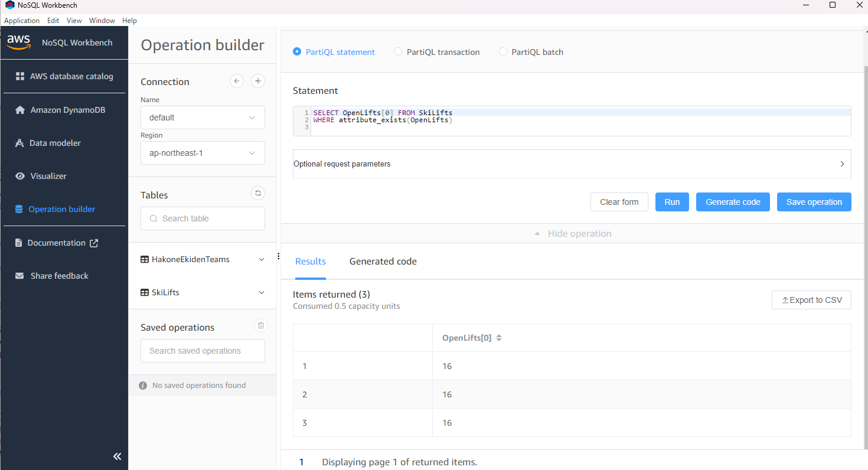Expand Optional request parameters
This screenshot has height=470, width=868.
(x=842, y=164)
